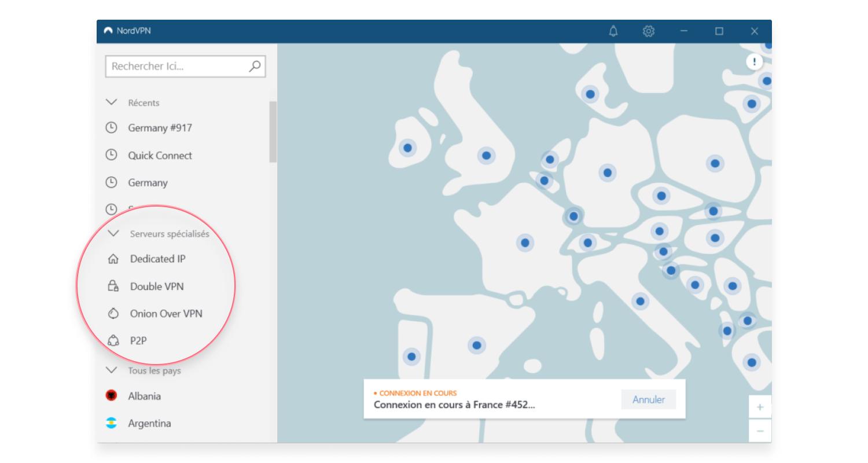The height and width of the screenshot is (463, 868).
Task: Click the Albania flag icon
Action: [x=111, y=396]
